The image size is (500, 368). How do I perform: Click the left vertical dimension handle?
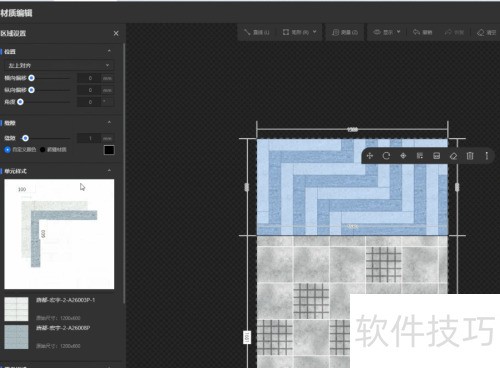pos(247,187)
